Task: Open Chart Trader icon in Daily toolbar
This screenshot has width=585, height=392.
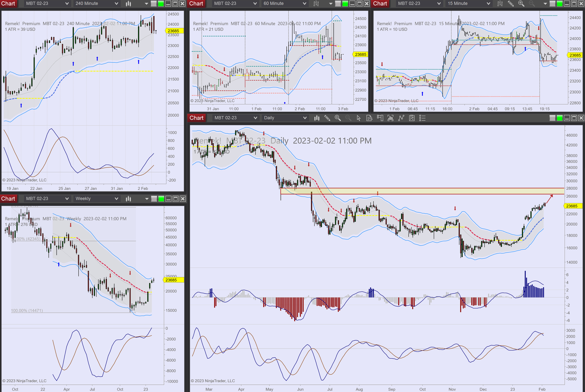Action: tap(380, 118)
